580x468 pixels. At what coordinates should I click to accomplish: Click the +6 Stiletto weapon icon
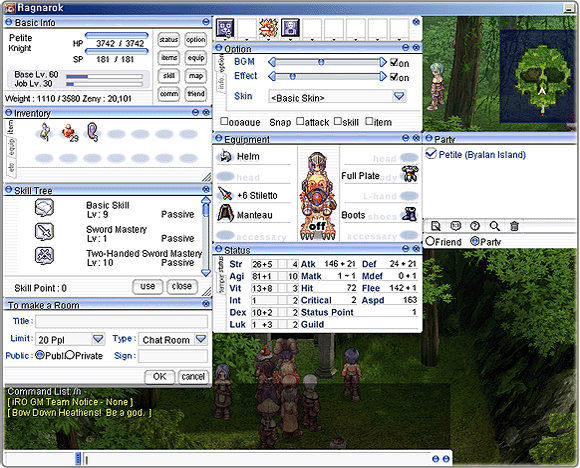(225, 194)
